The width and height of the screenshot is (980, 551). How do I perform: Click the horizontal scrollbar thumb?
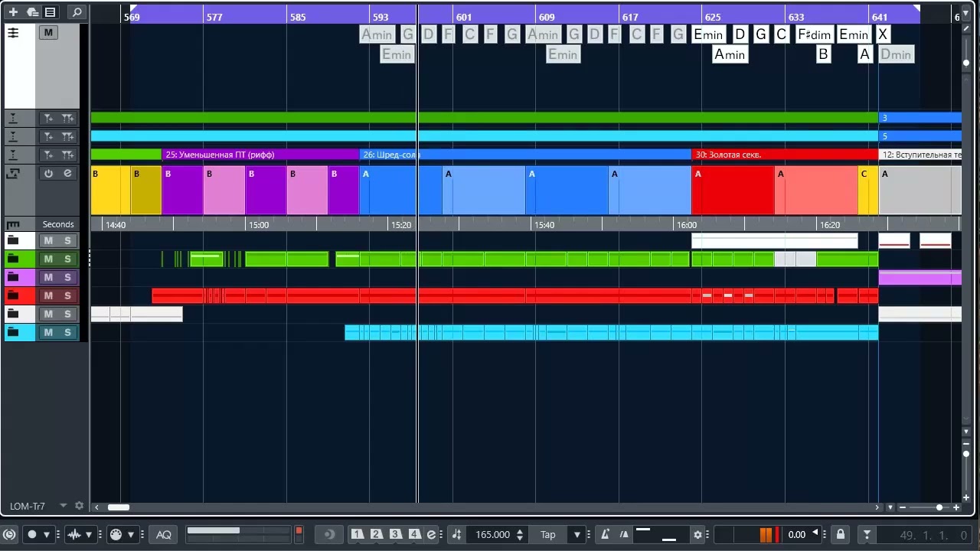click(x=119, y=507)
